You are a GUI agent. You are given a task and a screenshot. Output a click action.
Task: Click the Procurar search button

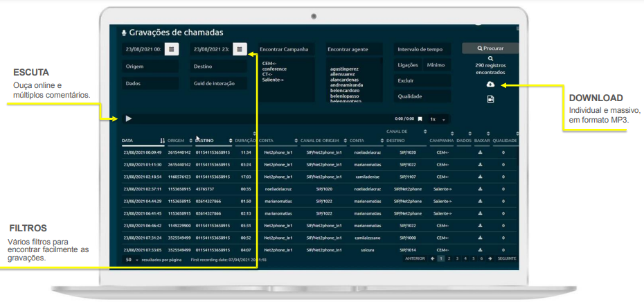point(490,49)
